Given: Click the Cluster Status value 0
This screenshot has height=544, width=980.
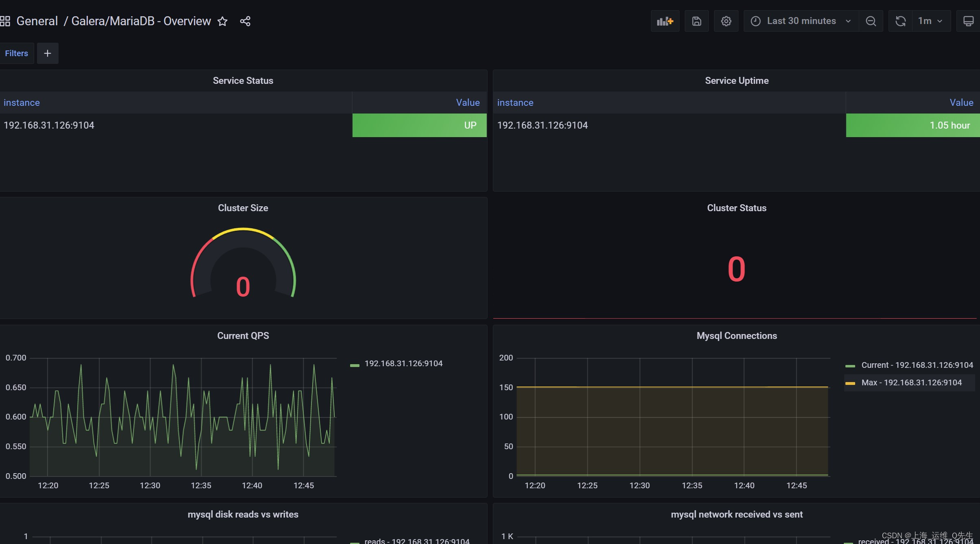Looking at the screenshot, I should point(736,269).
